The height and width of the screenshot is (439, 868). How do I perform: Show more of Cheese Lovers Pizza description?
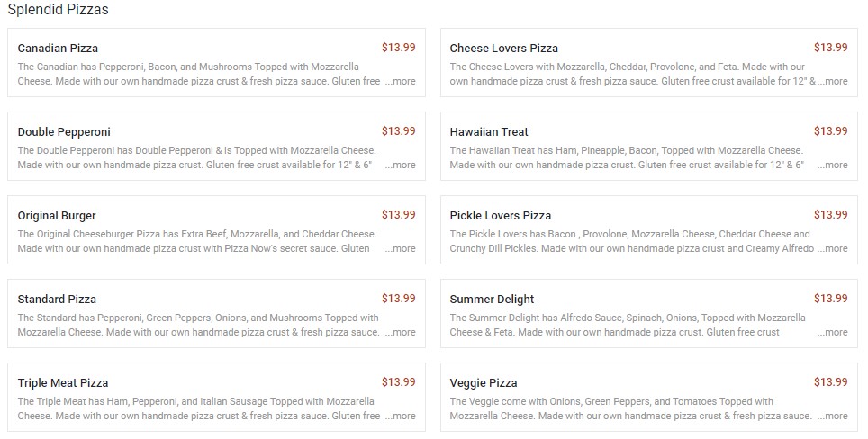coord(833,82)
